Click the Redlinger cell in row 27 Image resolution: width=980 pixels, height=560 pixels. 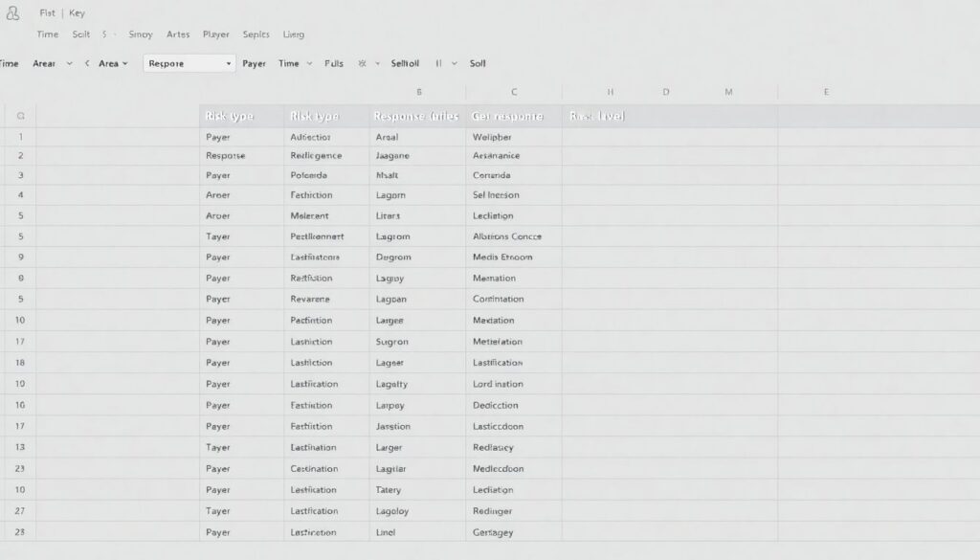click(493, 511)
